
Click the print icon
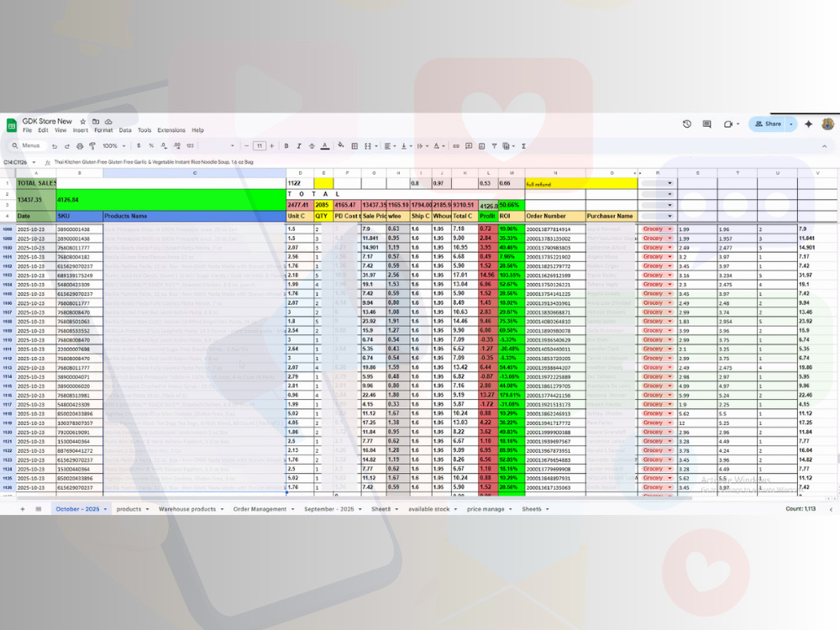pyautogui.click(x=80, y=145)
